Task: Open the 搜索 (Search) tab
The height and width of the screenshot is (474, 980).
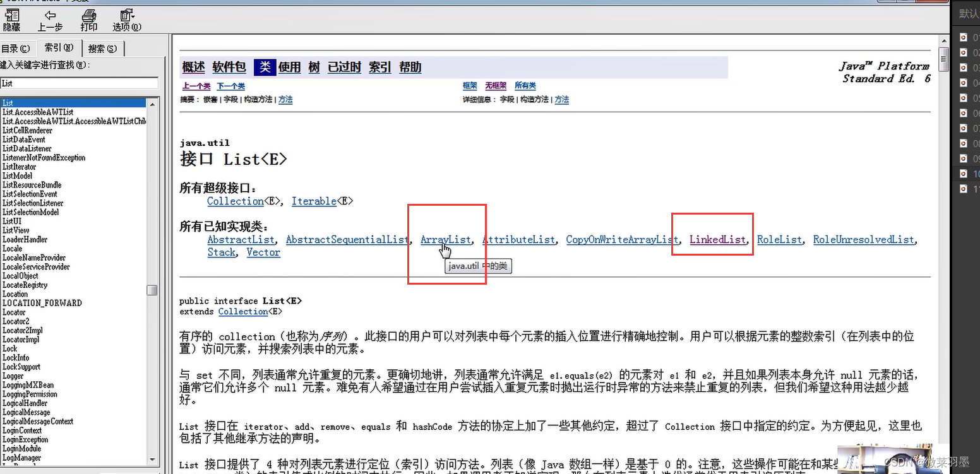Action: click(x=102, y=49)
